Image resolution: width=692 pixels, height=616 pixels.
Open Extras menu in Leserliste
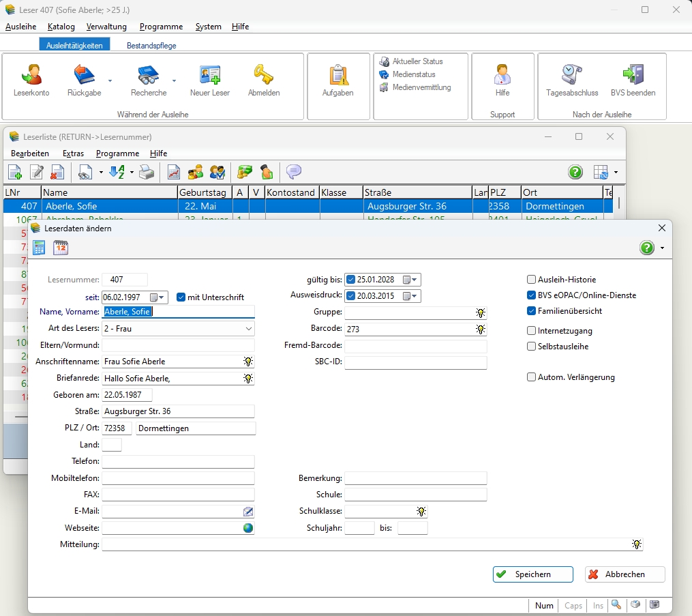pyautogui.click(x=73, y=153)
